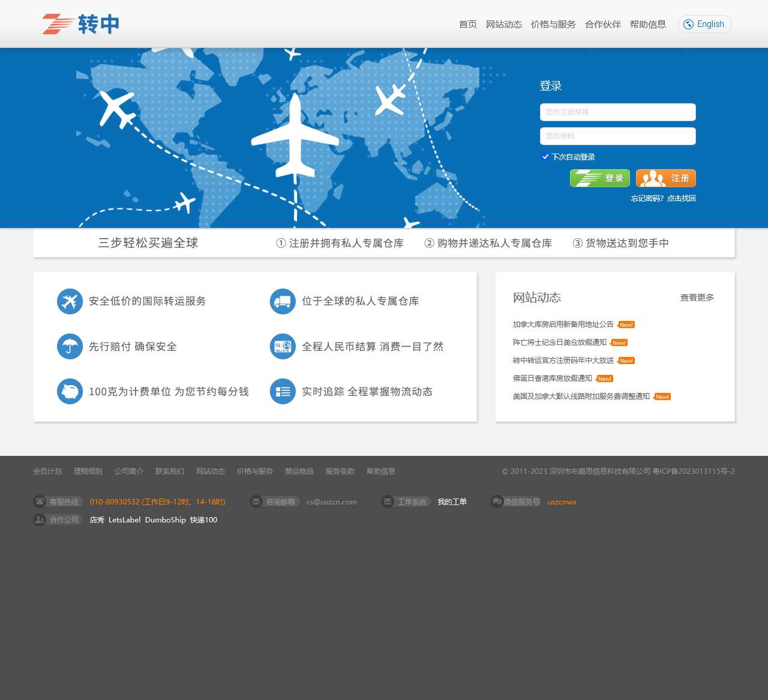This screenshot has width=768, height=700.
Task: Click the envelope icon beside 工单系统
Action: tap(388, 501)
